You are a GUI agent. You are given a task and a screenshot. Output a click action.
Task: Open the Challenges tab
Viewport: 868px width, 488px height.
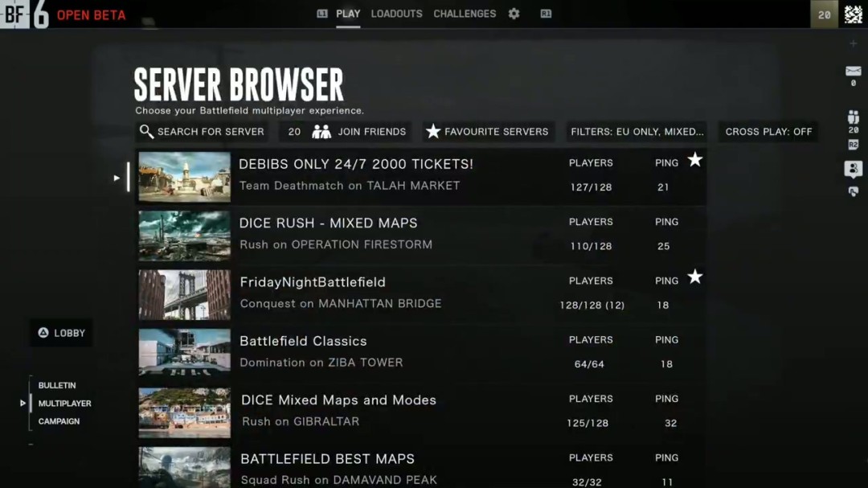click(465, 14)
